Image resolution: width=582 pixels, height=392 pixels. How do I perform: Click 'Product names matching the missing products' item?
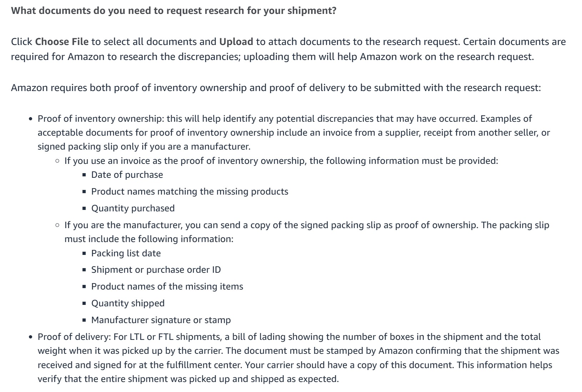(190, 191)
